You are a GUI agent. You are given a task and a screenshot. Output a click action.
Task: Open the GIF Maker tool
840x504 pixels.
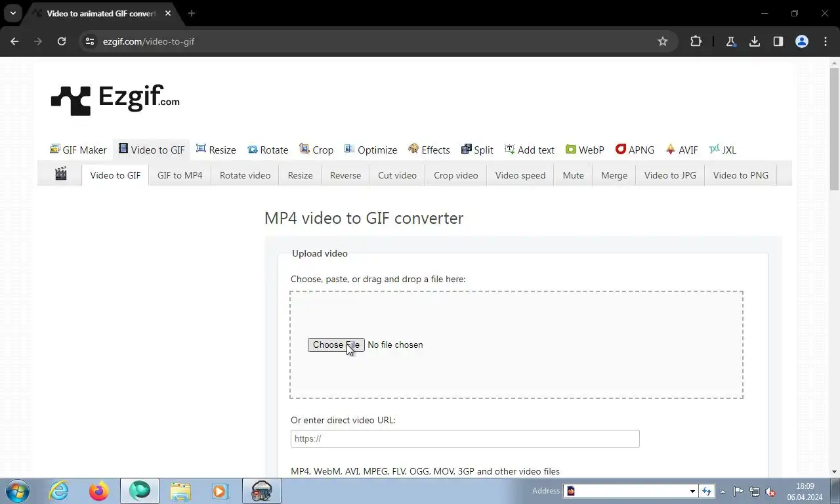click(78, 150)
